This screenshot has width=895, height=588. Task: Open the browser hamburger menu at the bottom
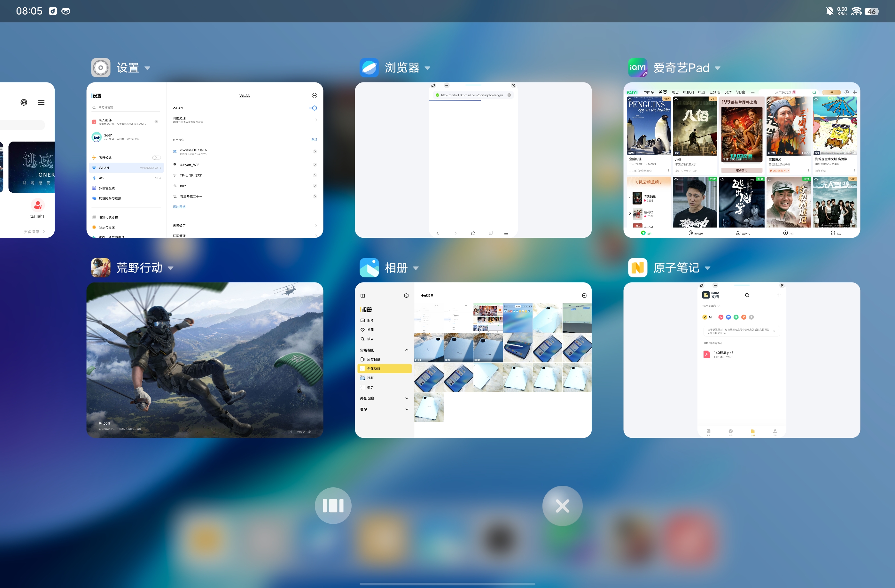pyautogui.click(x=506, y=234)
